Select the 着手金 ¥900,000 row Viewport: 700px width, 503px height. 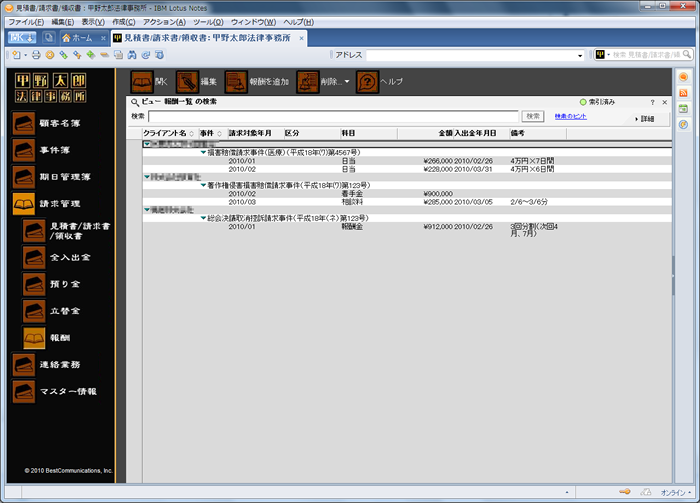[407, 194]
